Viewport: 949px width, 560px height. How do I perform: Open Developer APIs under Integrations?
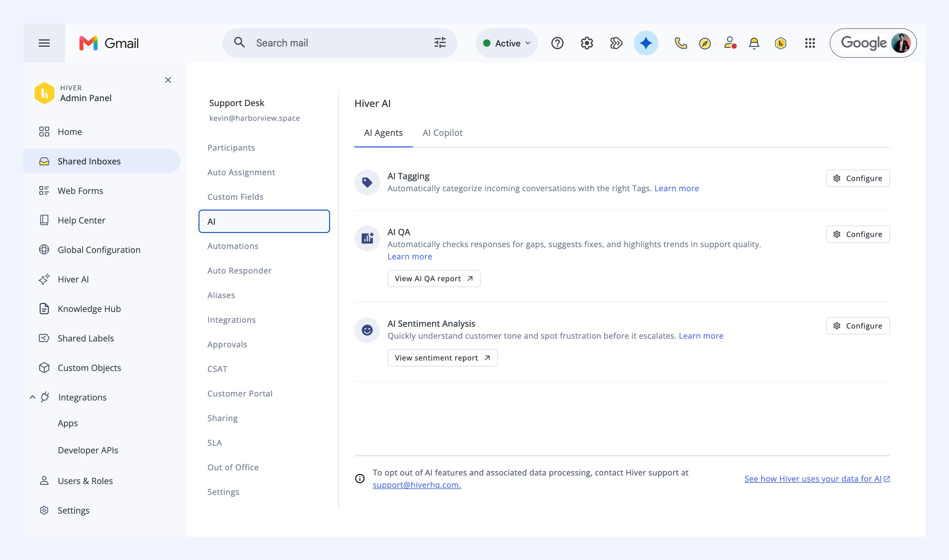88,450
